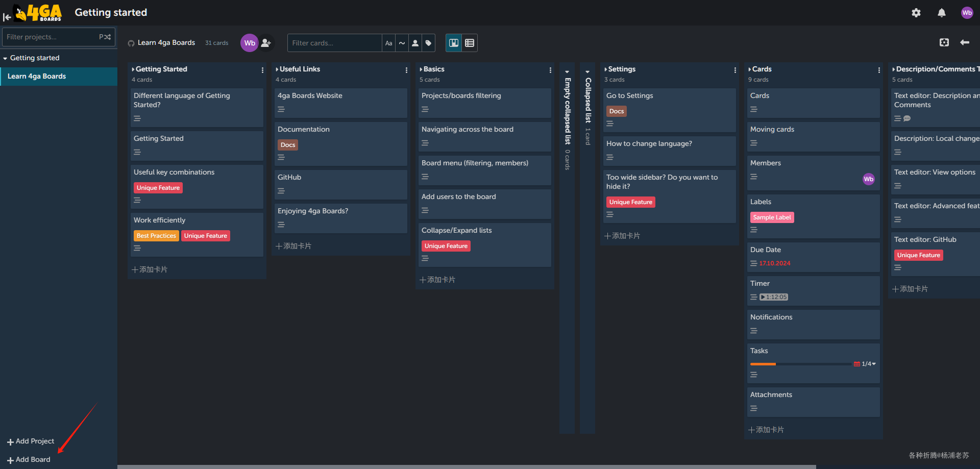
Task: Collapse the sidebar with the arrow icon
Action: coord(7,17)
